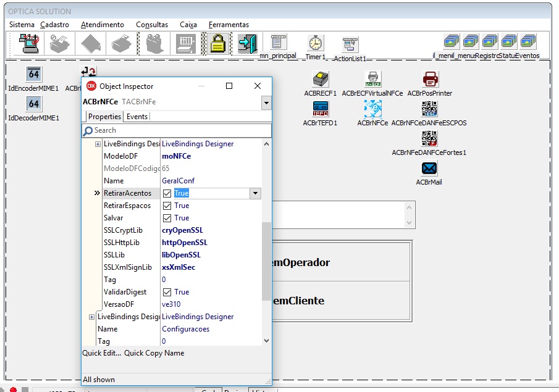Click the ModeloDFCodigo value 65
This screenshot has height=392, width=559.
tap(166, 169)
